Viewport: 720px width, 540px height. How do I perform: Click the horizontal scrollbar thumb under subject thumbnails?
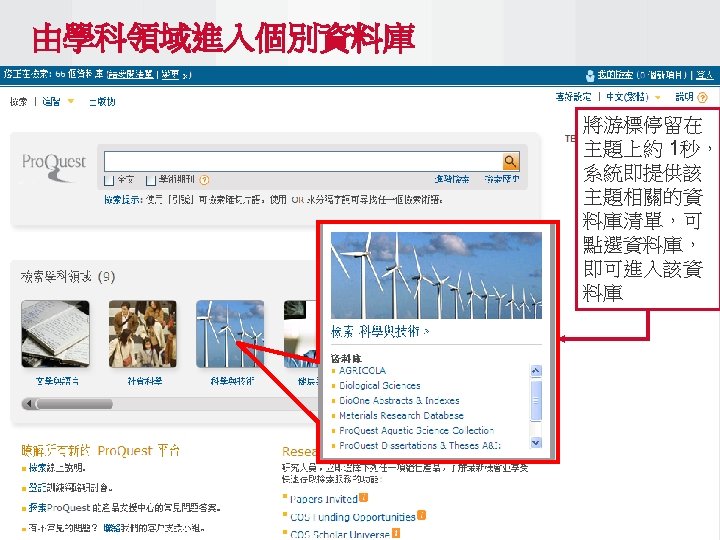coord(74,404)
